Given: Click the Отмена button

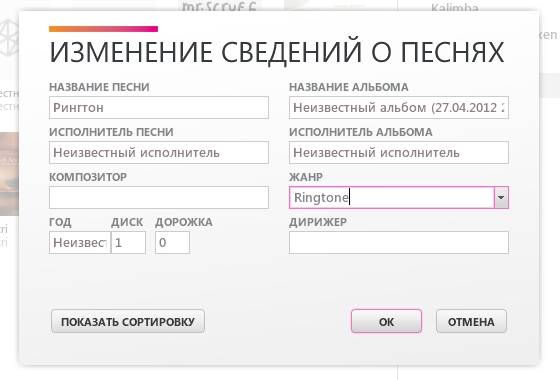Looking at the screenshot, I should (471, 321).
